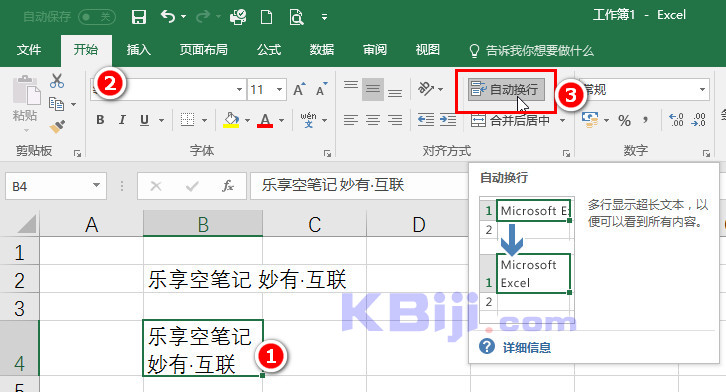Switch to the 插入 Insert tab
The width and height of the screenshot is (726, 392).
(138, 50)
